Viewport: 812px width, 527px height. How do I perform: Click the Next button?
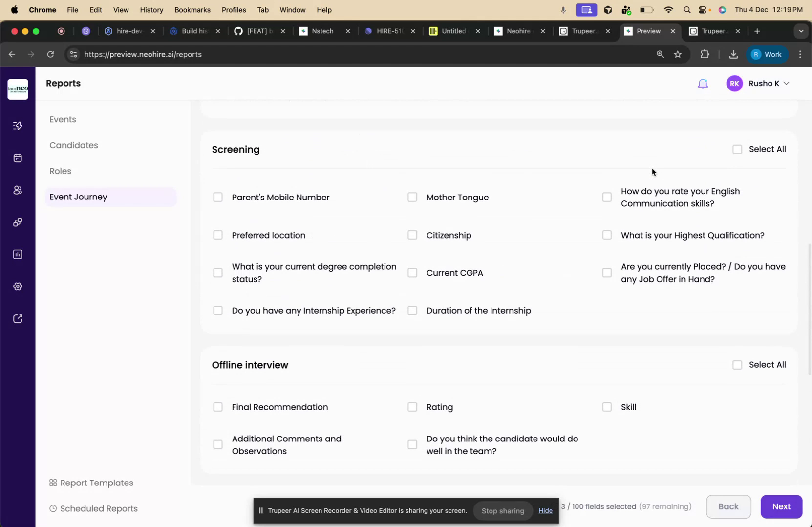click(x=782, y=506)
